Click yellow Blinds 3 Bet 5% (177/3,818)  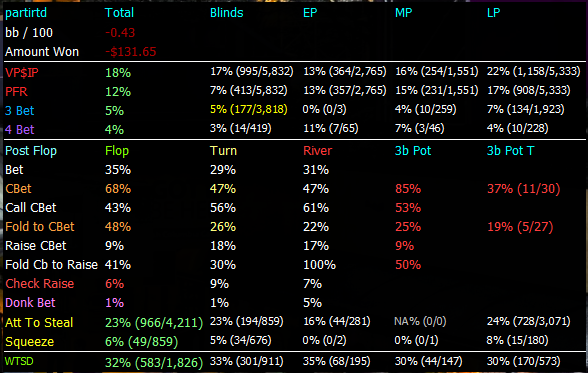pos(249,109)
